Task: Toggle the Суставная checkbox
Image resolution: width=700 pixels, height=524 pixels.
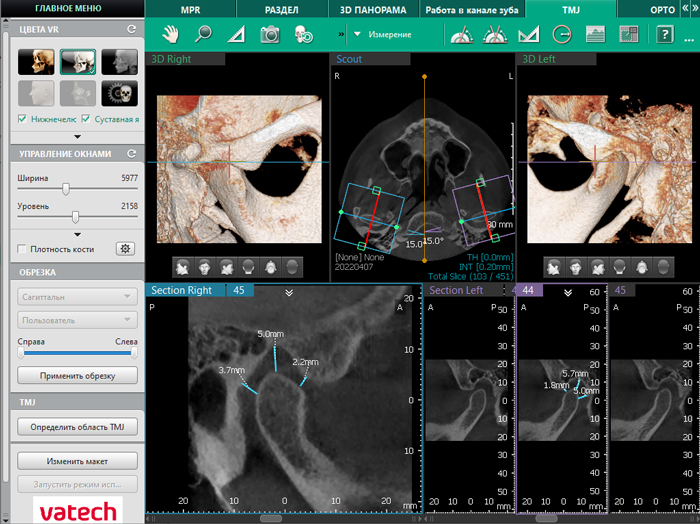Action: (x=86, y=119)
